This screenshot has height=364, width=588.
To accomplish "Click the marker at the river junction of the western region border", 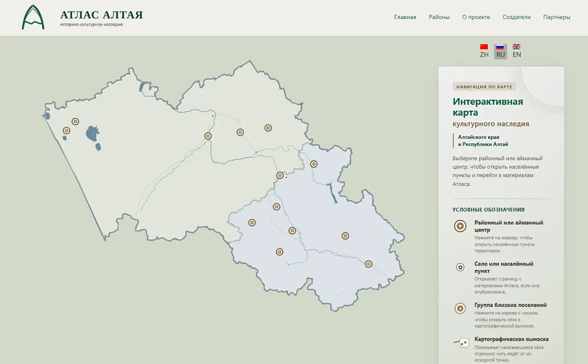I will coord(208,136).
